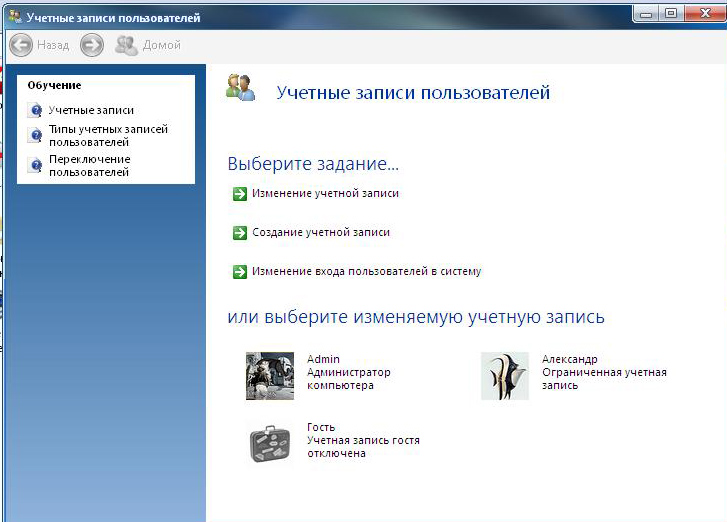Screen dimensions: 727x522
Task: Open 'Типы учетных записей пользователей' topic
Action: (x=108, y=136)
